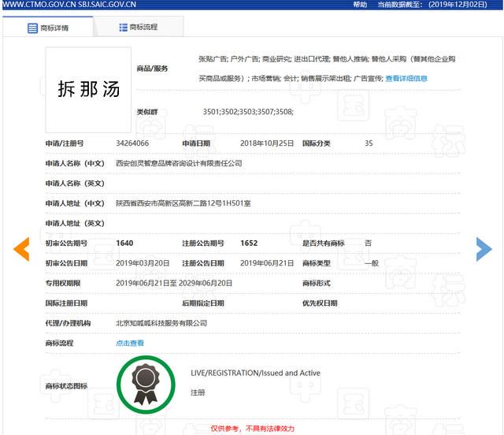Select preliminary announcement date 2019年03月20日
Image resolution: width=504 pixels, height=435 pixels.
pos(143,263)
